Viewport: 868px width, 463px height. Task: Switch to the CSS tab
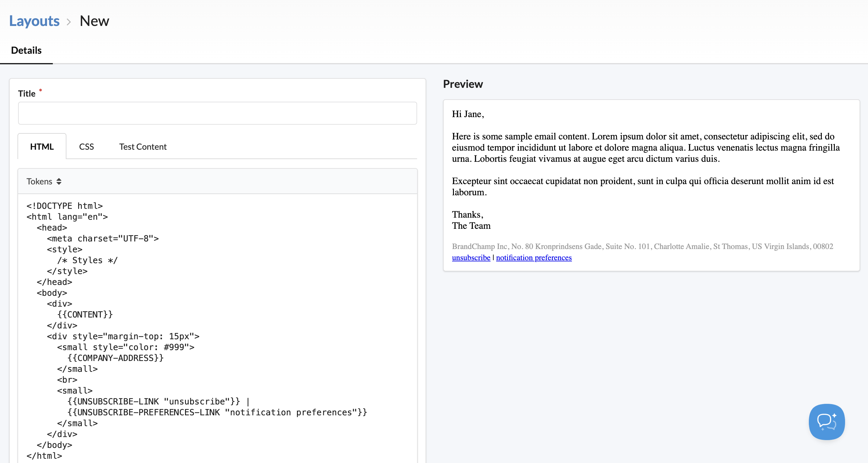click(86, 147)
